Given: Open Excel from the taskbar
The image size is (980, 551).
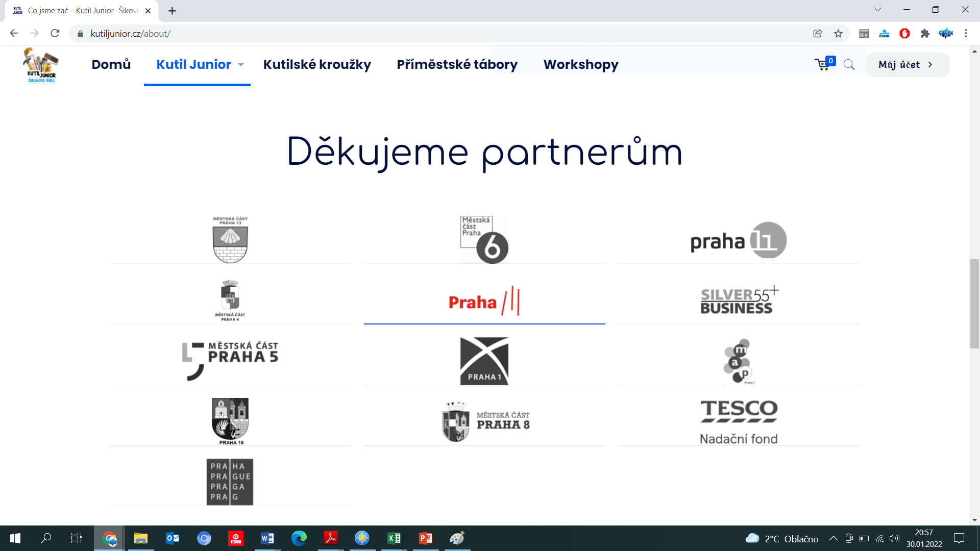Looking at the screenshot, I should point(394,538).
